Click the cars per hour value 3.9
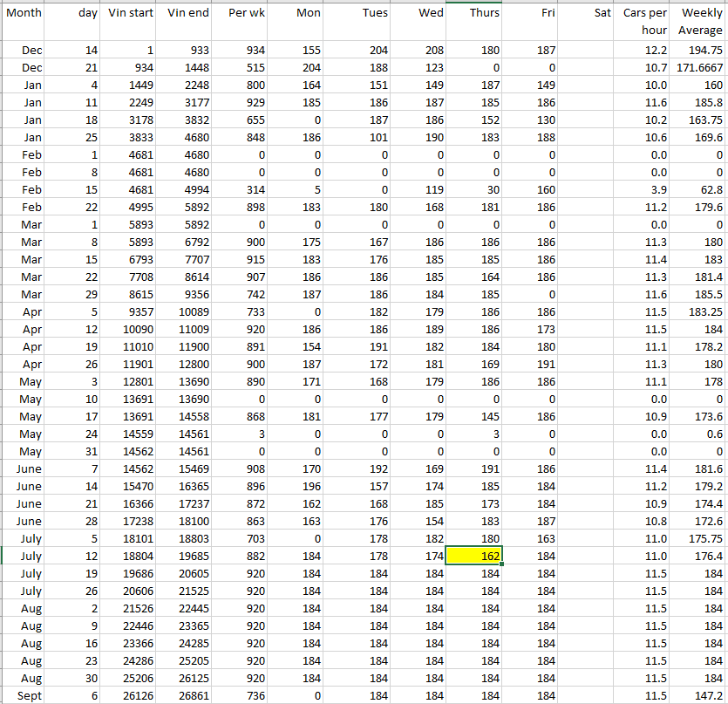 (x=645, y=189)
